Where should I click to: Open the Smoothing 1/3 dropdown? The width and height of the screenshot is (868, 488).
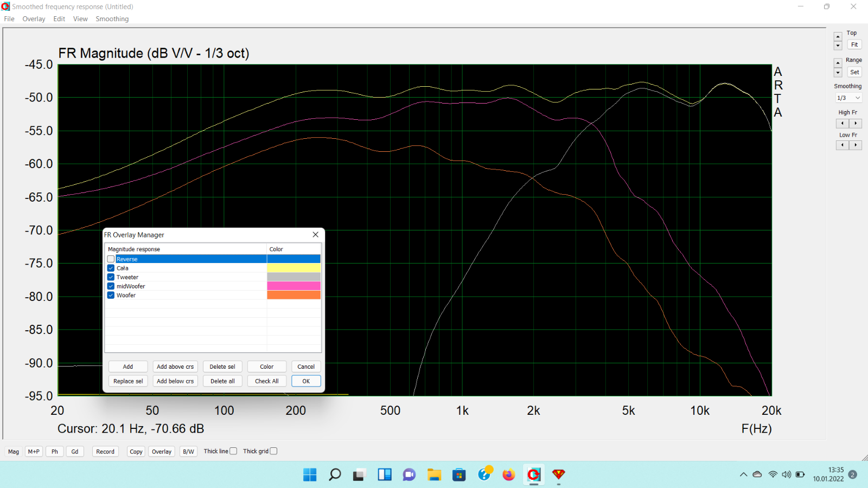click(849, 98)
